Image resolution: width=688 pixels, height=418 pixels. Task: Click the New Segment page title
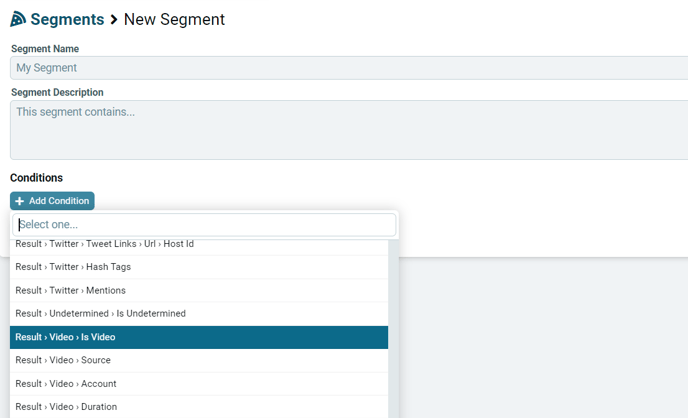[x=174, y=19]
